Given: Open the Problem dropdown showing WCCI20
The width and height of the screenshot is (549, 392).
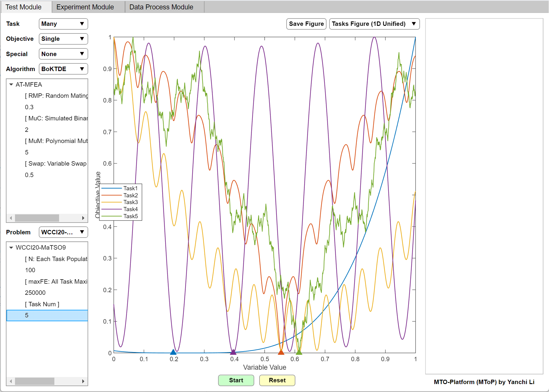Looking at the screenshot, I should pos(63,232).
